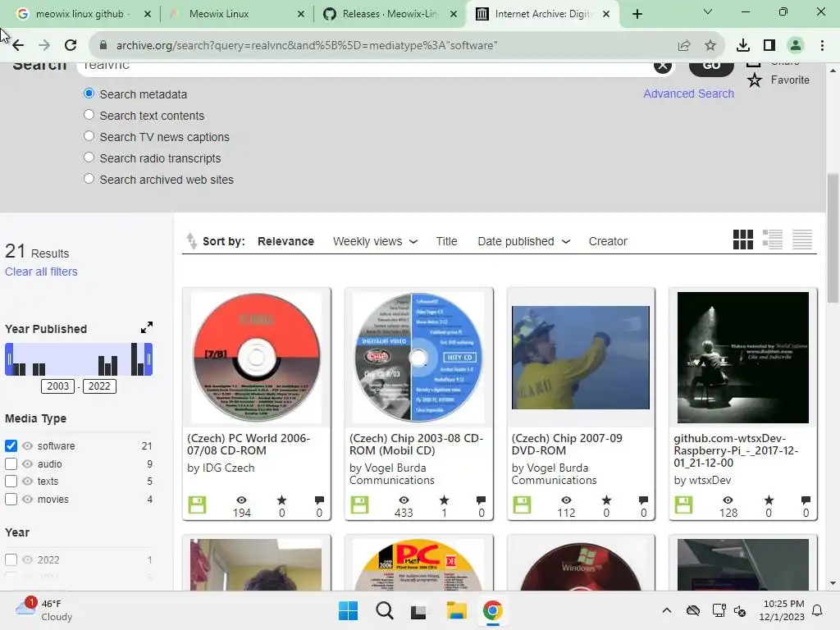Toggle Chrome side panel icon
This screenshot has height=630, width=840.
(769, 46)
